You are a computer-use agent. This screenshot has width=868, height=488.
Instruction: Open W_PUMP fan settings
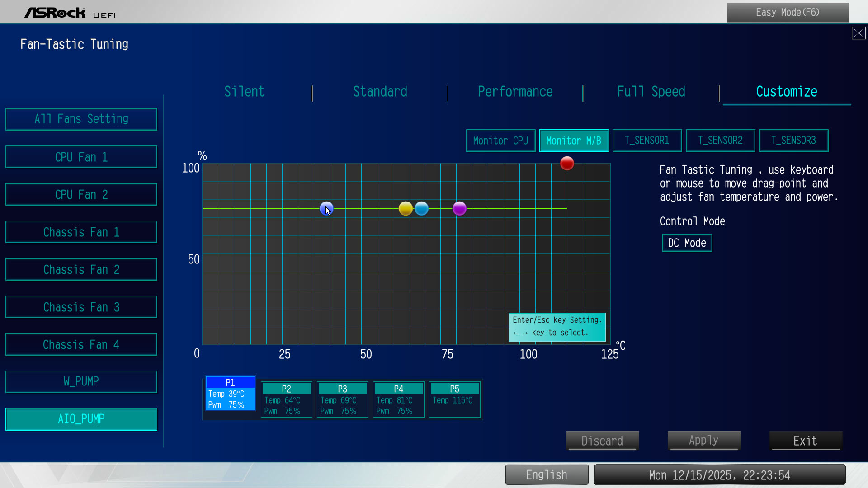81,381
